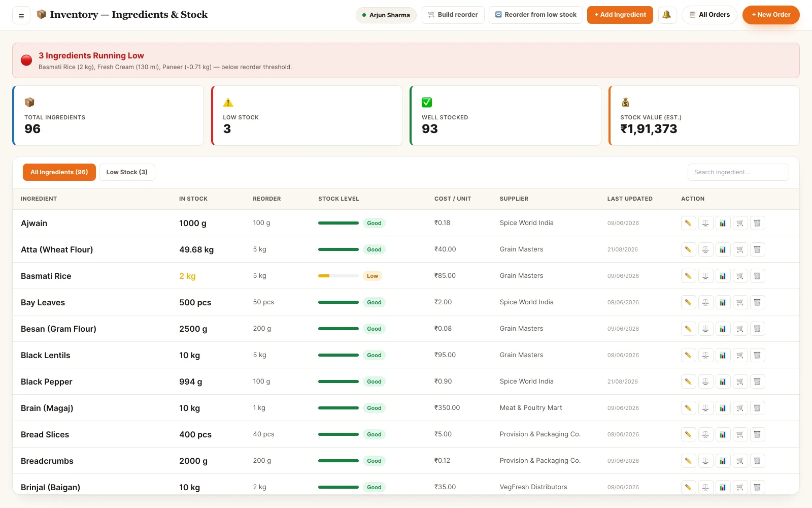The image size is (812, 508).
Task: Add Basmati Rice to reorder cart
Action: coord(740,276)
